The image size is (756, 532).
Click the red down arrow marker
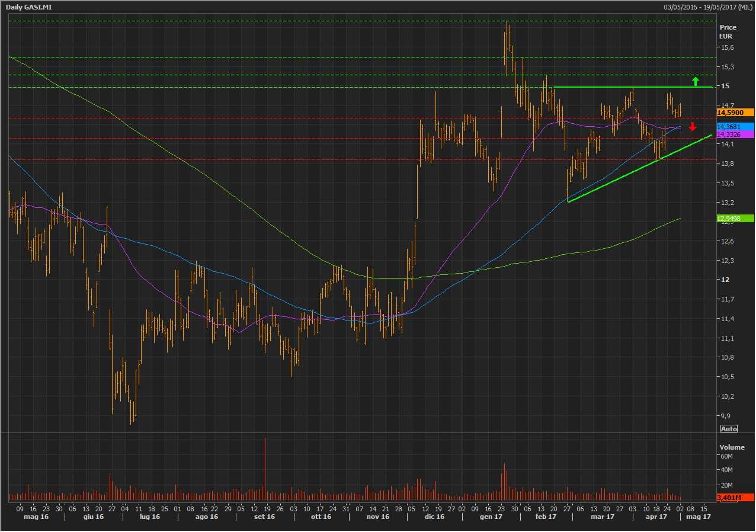point(693,126)
